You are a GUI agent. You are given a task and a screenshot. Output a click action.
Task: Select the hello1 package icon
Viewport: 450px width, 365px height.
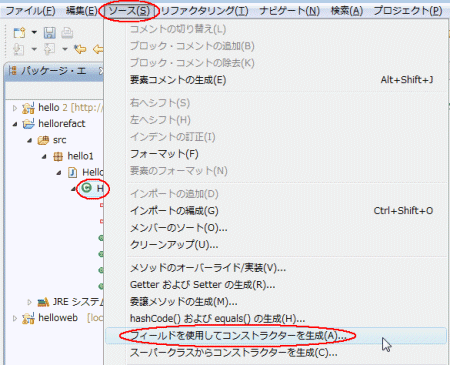tap(58, 156)
